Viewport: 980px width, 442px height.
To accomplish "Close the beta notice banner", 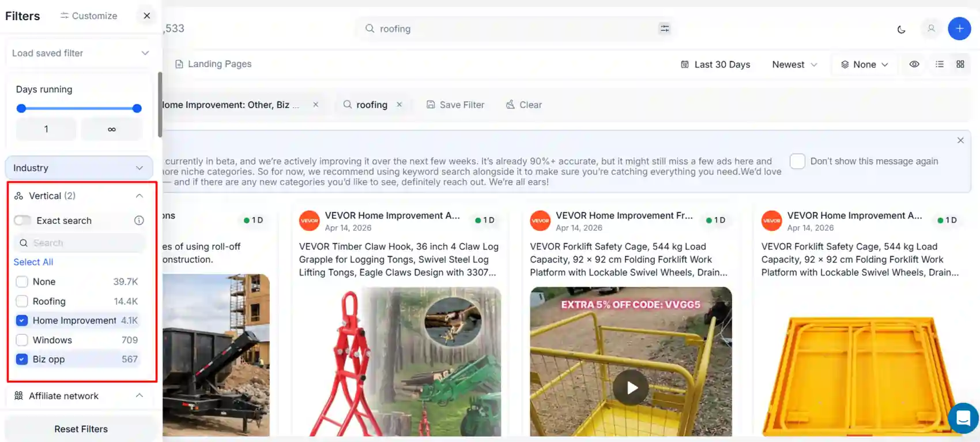I will click(960, 140).
